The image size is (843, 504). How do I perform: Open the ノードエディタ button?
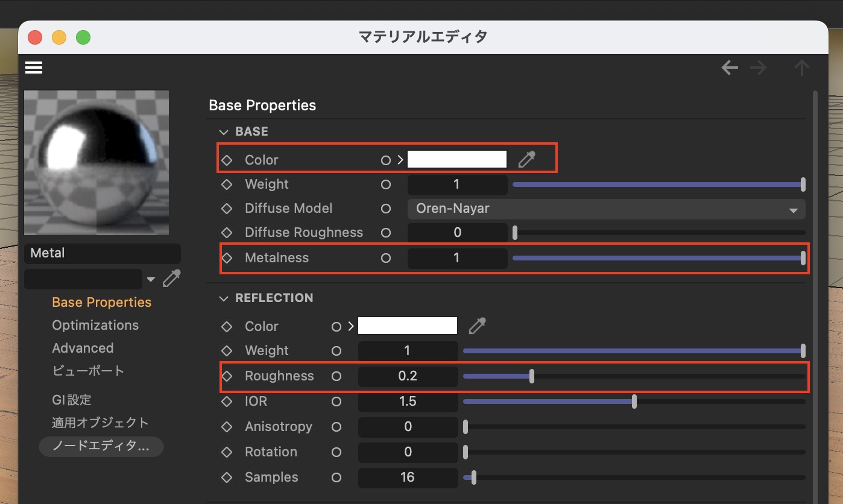pos(101,446)
